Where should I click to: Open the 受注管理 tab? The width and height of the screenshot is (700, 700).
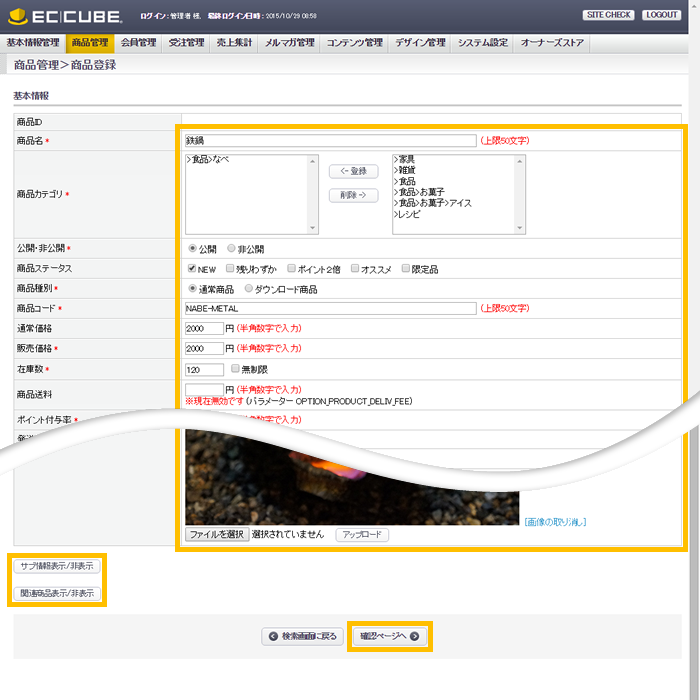click(x=186, y=43)
